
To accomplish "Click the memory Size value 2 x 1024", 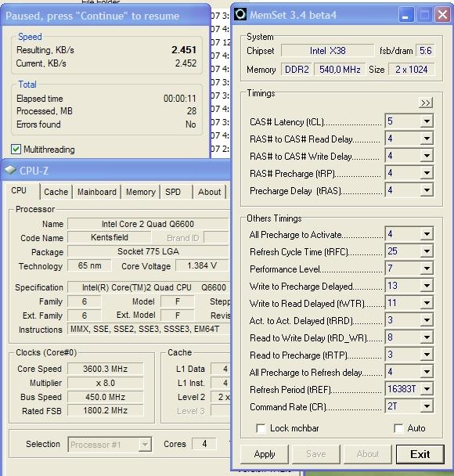I will tap(411, 70).
